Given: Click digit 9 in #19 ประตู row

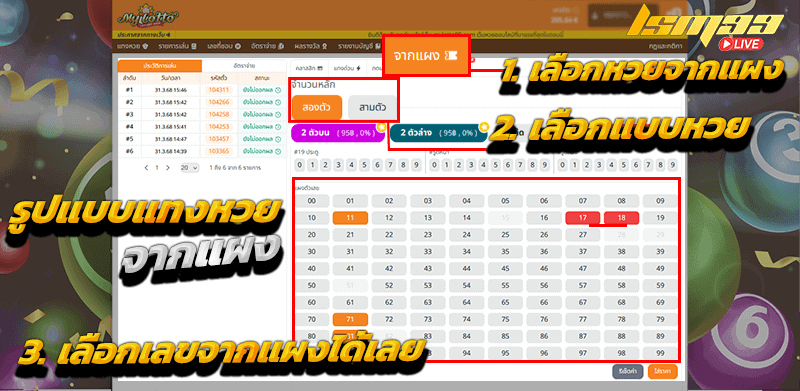Looking at the screenshot, I should 417,165.
